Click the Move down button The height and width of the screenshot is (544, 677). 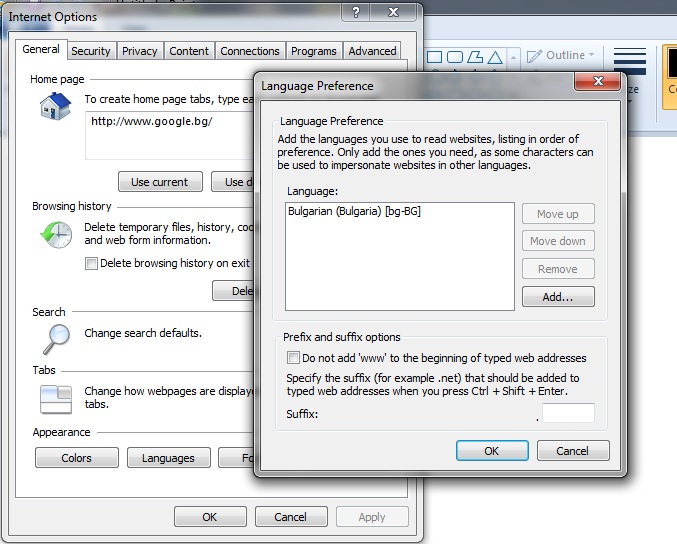(x=558, y=241)
